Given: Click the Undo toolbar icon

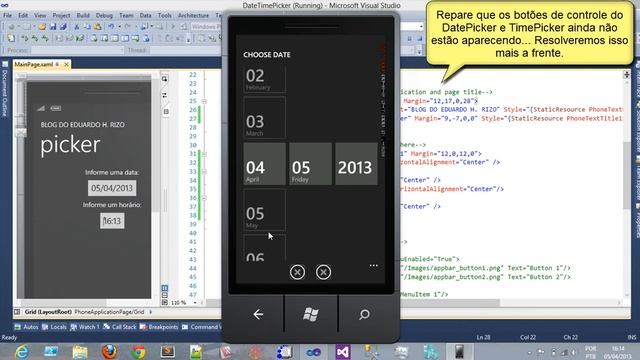Looking at the screenshot, I should point(111,27).
